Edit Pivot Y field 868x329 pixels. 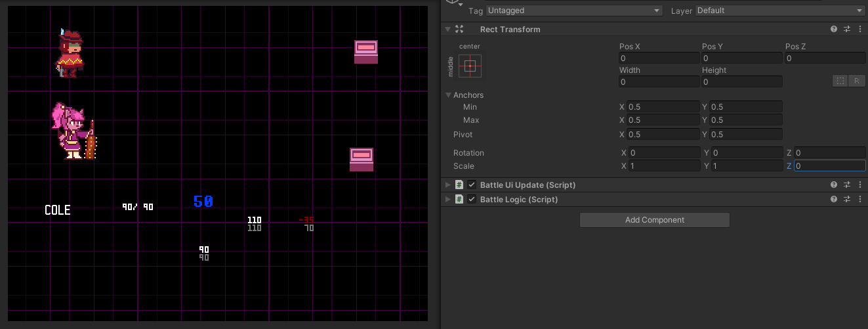tap(746, 135)
